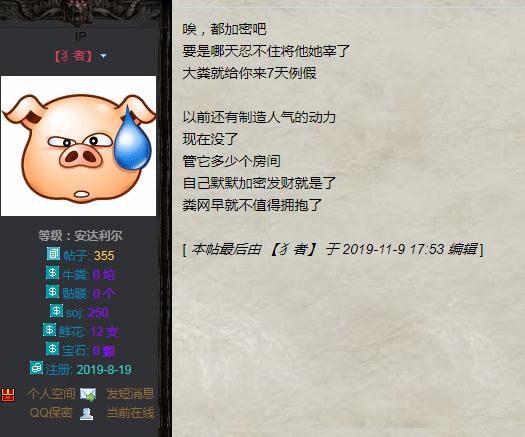Click the dollar icon beside soj
Viewport: 525px width, 437px height.
coord(56,311)
